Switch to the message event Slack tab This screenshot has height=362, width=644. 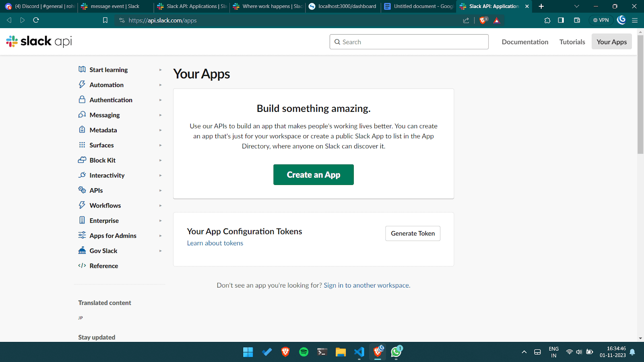point(115,6)
